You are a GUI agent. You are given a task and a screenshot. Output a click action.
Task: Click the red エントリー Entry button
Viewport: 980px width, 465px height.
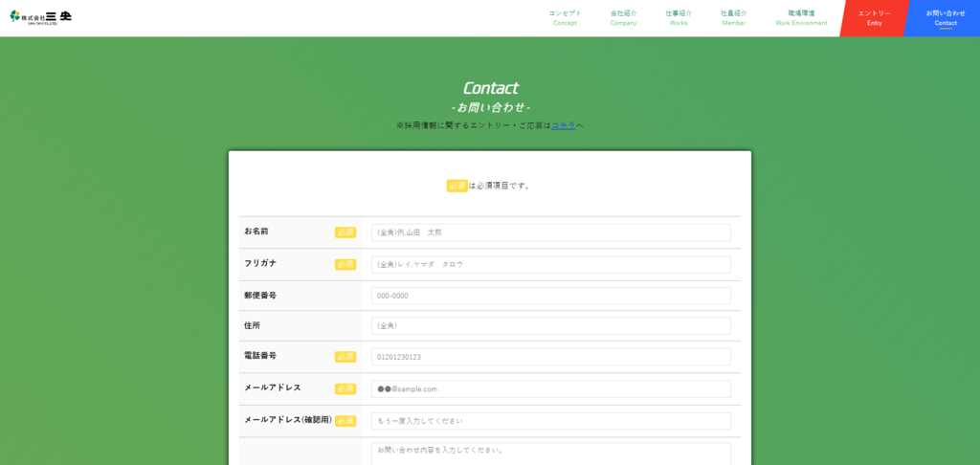874,17
